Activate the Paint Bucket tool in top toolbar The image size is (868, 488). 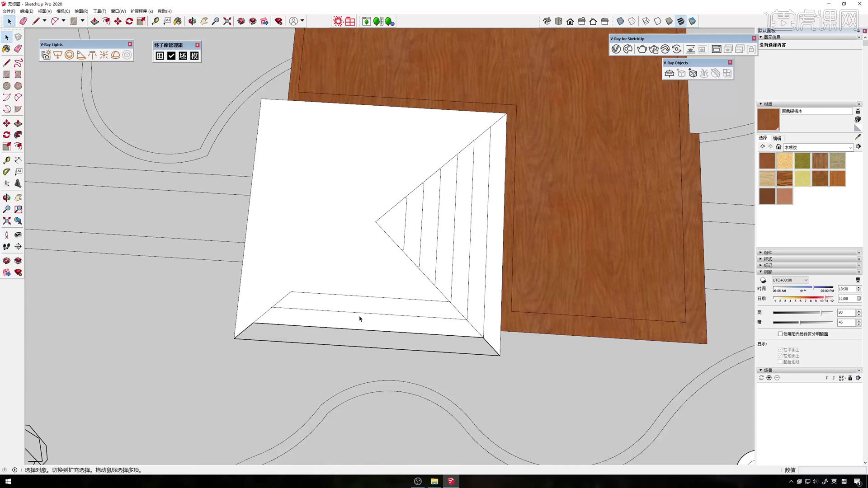pyautogui.click(x=178, y=21)
